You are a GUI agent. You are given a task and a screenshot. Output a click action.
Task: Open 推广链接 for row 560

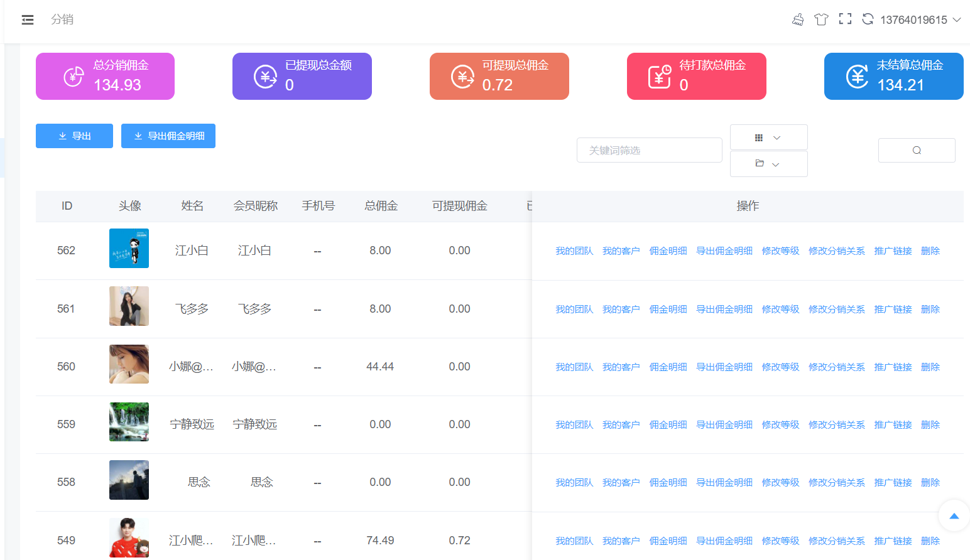click(893, 367)
